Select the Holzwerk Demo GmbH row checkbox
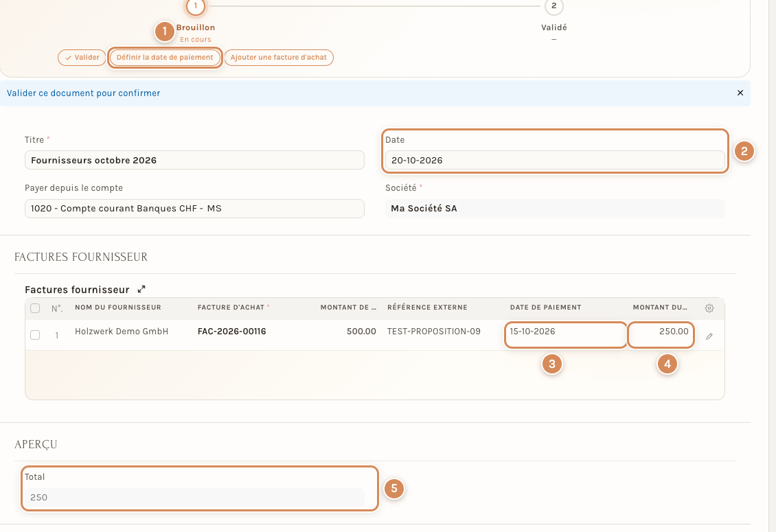Viewport: 776px width, 532px height. coord(35,335)
